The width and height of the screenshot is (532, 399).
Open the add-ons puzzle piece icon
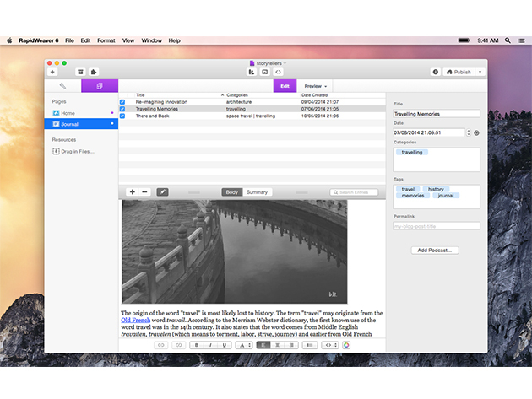coord(94,72)
